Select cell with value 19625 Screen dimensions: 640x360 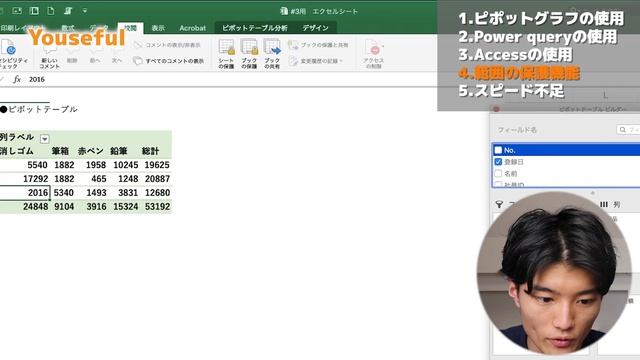pyautogui.click(x=156, y=165)
